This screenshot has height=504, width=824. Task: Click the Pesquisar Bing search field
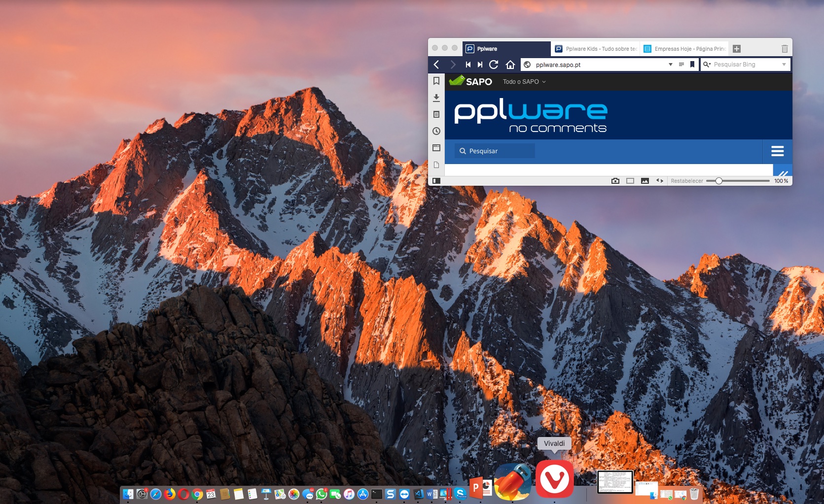click(x=746, y=65)
